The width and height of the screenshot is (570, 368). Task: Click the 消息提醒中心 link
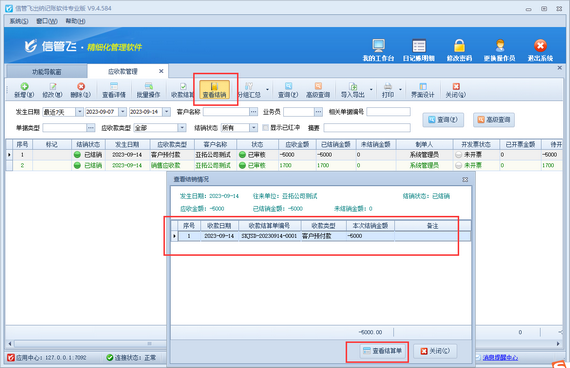pyautogui.click(x=501, y=357)
